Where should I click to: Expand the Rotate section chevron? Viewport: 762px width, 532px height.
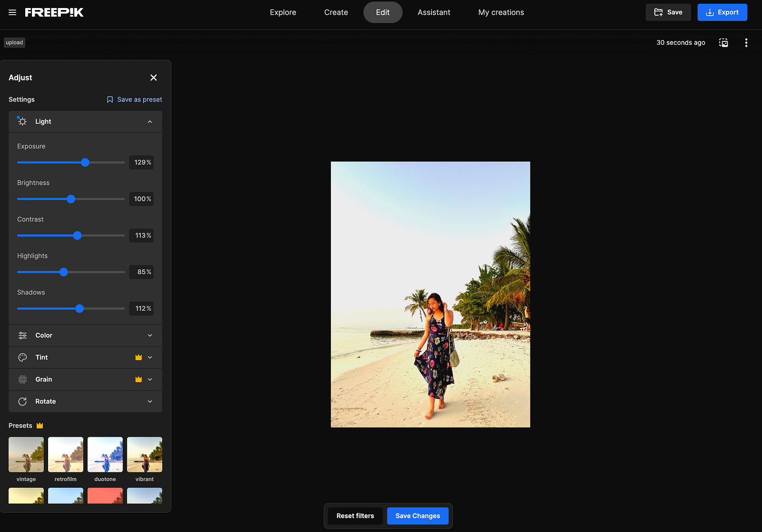150,402
